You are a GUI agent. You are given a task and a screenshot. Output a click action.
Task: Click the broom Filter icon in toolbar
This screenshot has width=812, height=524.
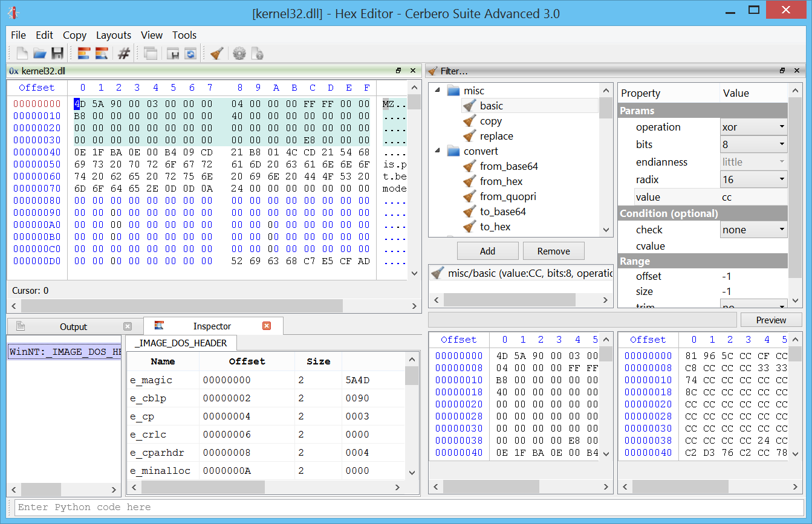pyautogui.click(x=217, y=53)
